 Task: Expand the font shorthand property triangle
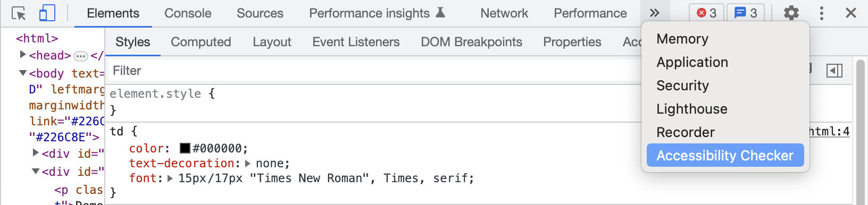click(x=170, y=178)
